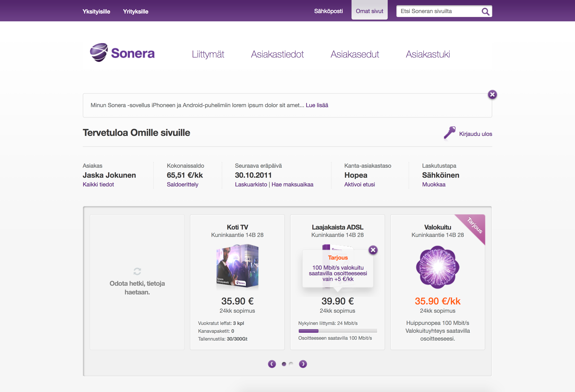Go to next carousel page arrow
This screenshot has height=392, width=575.
303,364
